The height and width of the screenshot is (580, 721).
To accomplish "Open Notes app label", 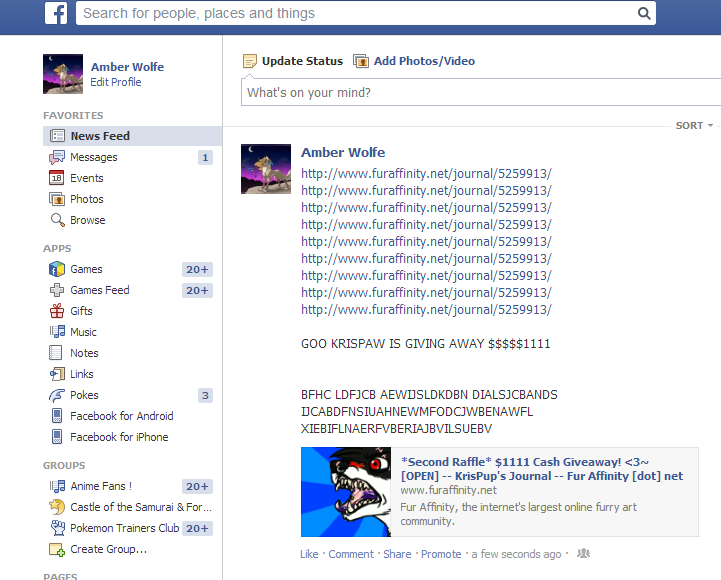I will [x=84, y=353].
